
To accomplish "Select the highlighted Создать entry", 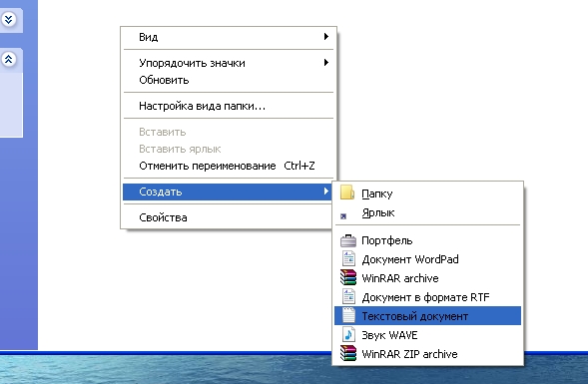I will (x=228, y=192).
